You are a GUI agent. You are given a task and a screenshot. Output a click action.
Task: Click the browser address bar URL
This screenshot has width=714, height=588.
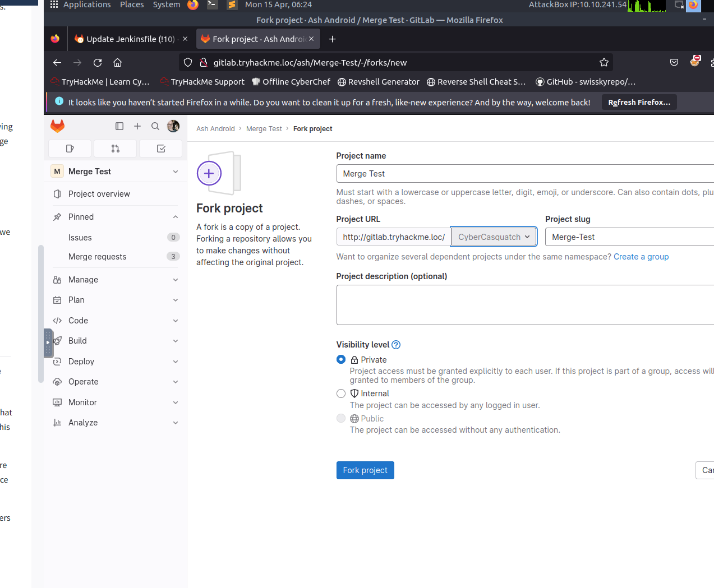310,63
